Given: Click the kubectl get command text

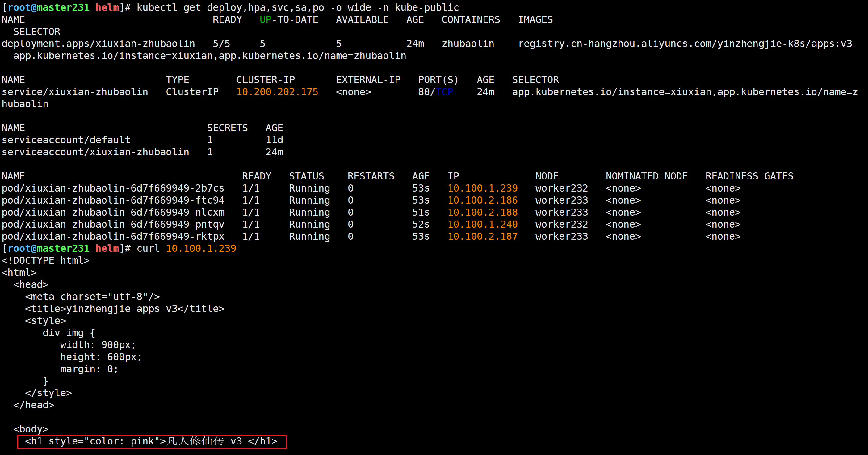Looking at the screenshot, I should (298, 7).
